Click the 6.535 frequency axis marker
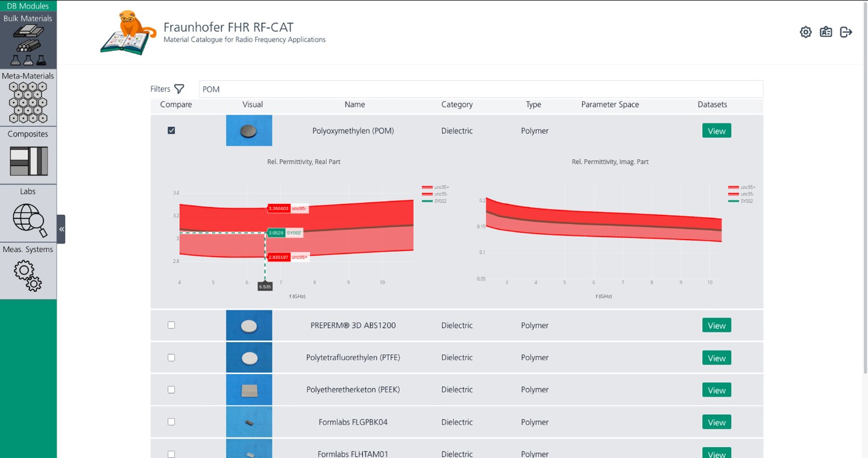Screen dimensions: 868x458 click(x=265, y=287)
